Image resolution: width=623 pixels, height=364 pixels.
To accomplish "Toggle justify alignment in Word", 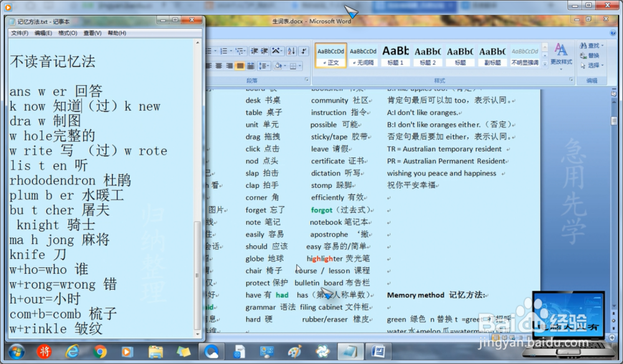I will tap(240, 65).
